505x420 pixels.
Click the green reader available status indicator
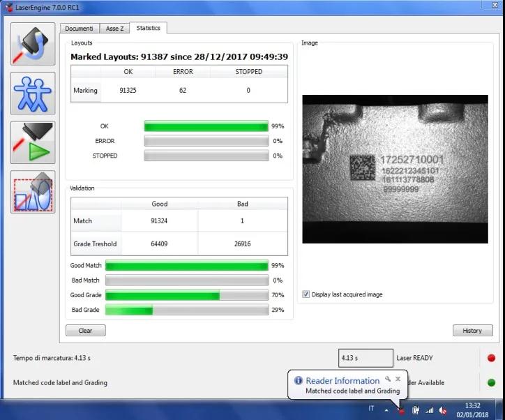(491, 382)
